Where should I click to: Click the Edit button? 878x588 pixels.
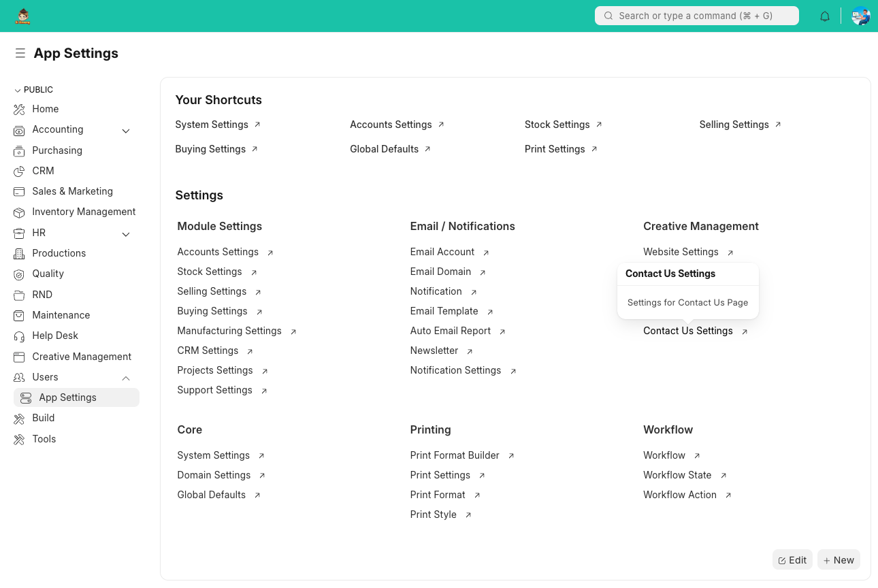pyautogui.click(x=792, y=560)
